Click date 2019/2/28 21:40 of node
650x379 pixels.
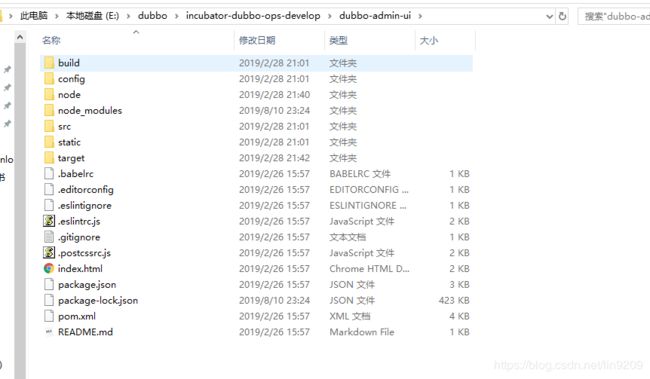point(274,95)
